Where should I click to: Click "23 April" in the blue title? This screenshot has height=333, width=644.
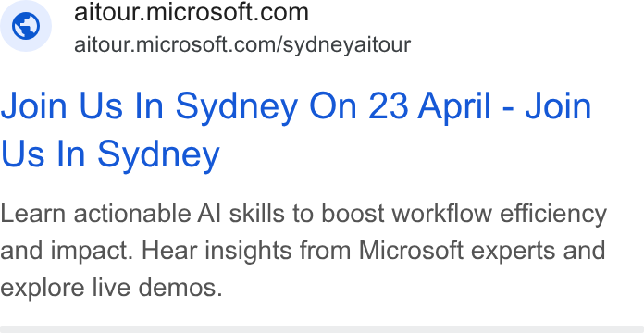tap(429, 106)
